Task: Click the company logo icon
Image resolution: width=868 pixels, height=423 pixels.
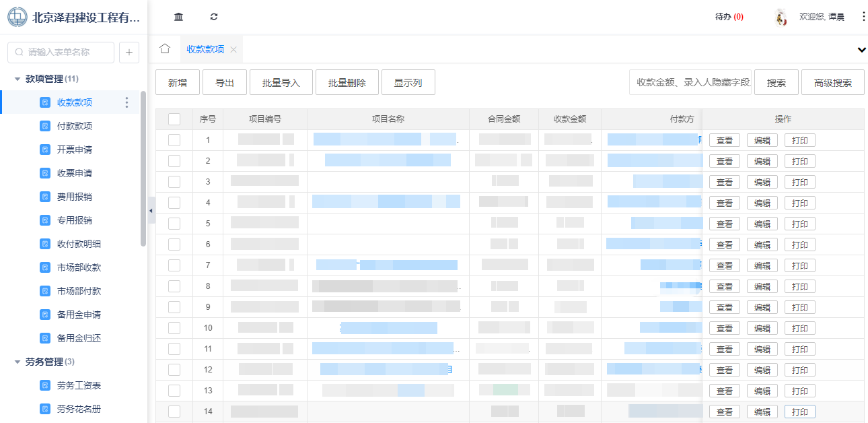Action: 17,17
